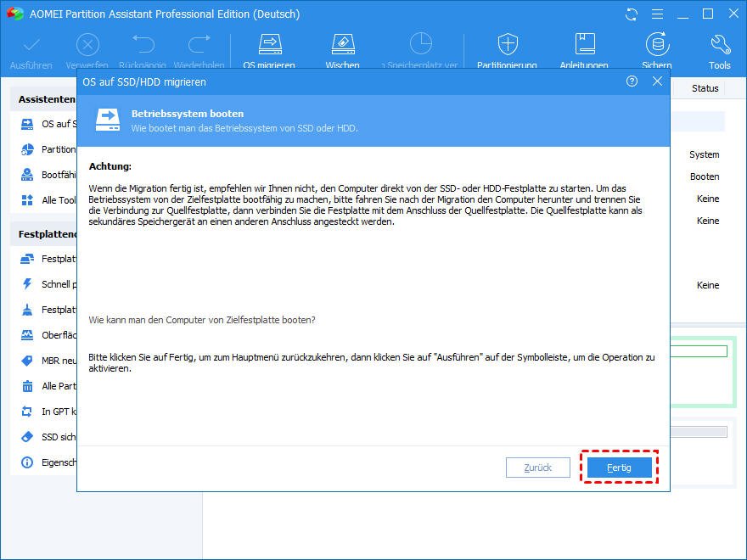Click the first Festplatte sidebar icon under Festplattenoperationen
Screen dimensions: 747x560
[27, 259]
